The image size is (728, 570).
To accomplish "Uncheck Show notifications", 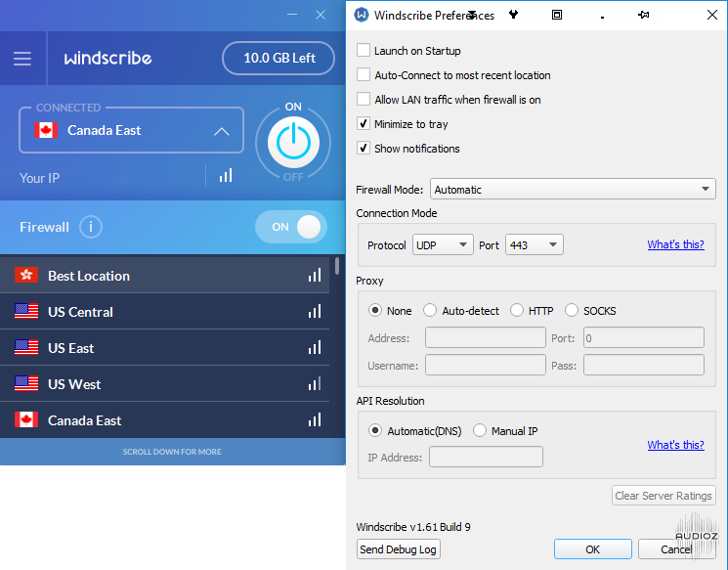I will pyautogui.click(x=364, y=149).
